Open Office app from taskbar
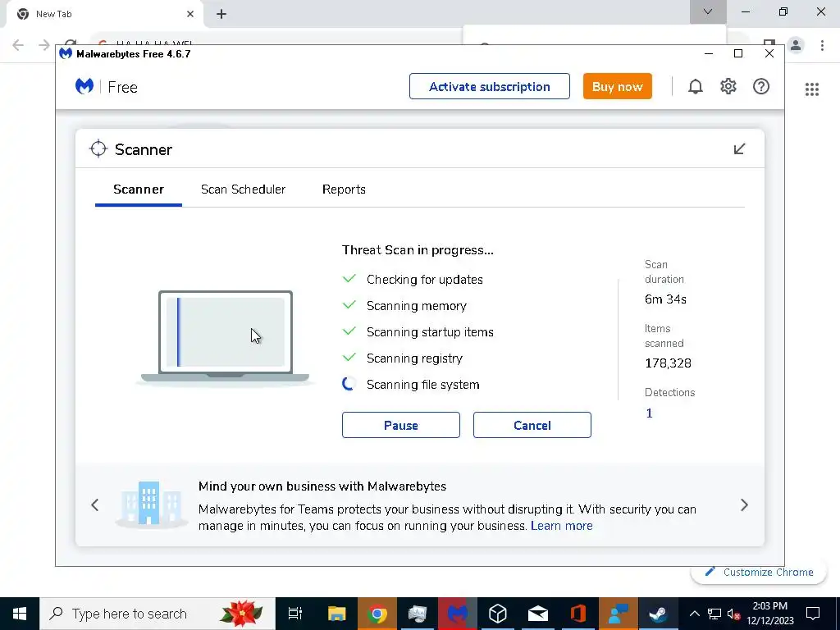840x630 pixels. click(577, 614)
